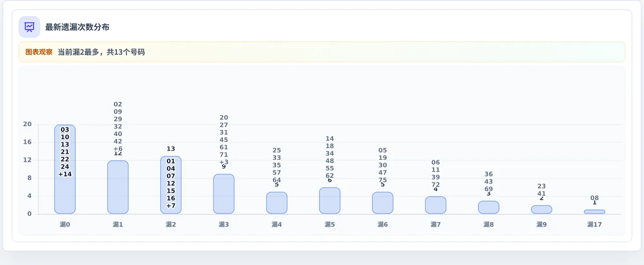Click the 漏4 bar
This screenshot has width=644, height=265.
(x=277, y=203)
